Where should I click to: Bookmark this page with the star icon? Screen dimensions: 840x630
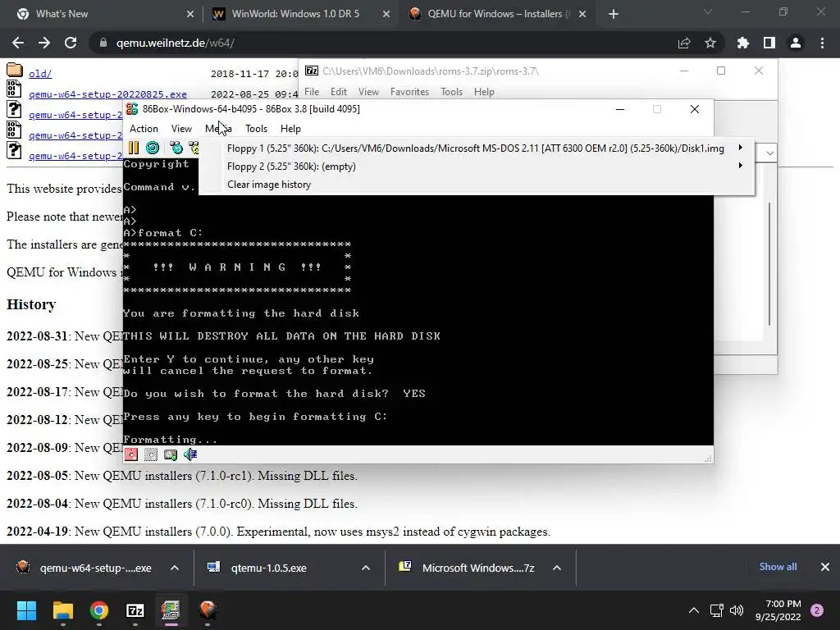pyautogui.click(x=710, y=43)
